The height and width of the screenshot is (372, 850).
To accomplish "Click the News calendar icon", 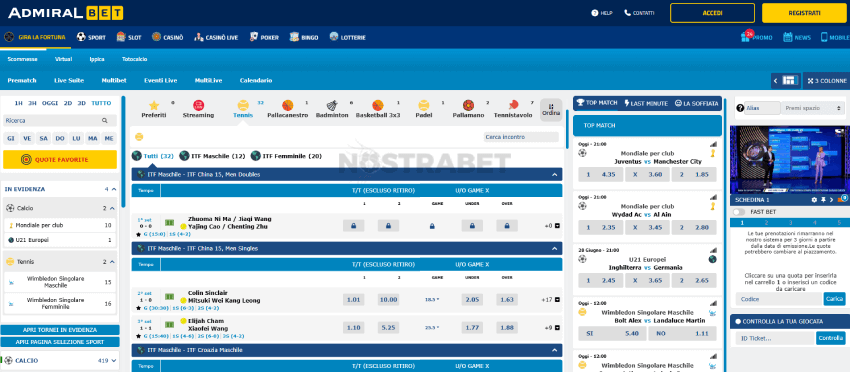I will point(788,37).
